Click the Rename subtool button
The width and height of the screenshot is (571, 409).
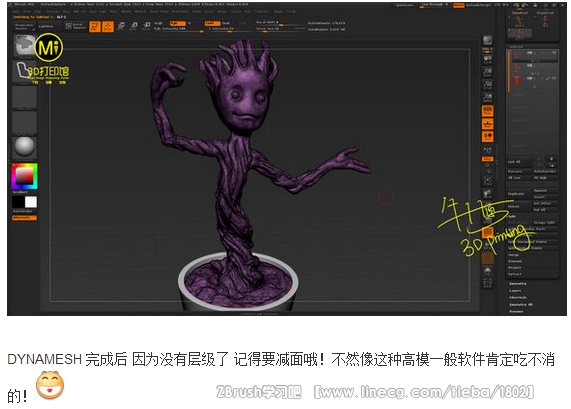click(520, 171)
